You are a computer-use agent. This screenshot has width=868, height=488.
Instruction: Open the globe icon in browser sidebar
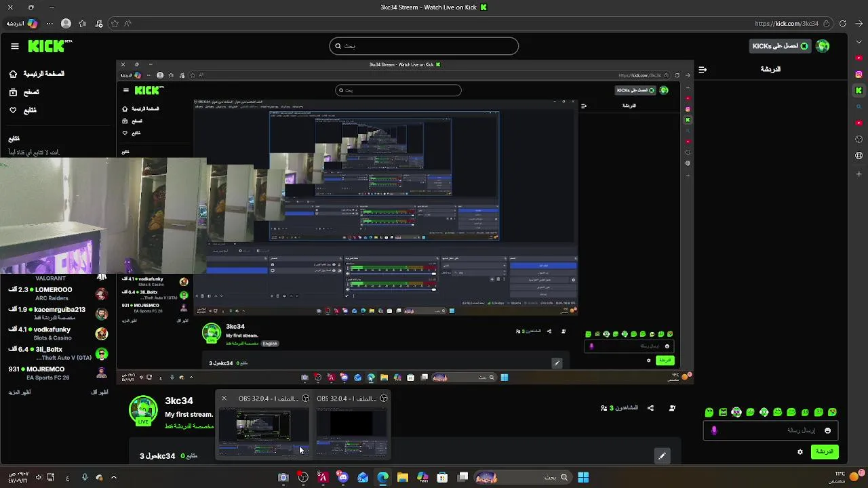tap(859, 155)
